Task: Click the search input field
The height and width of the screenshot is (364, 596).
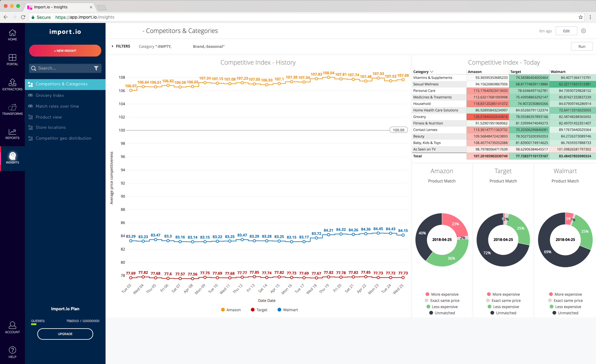Action: pyautogui.click(x=64, y=68)
